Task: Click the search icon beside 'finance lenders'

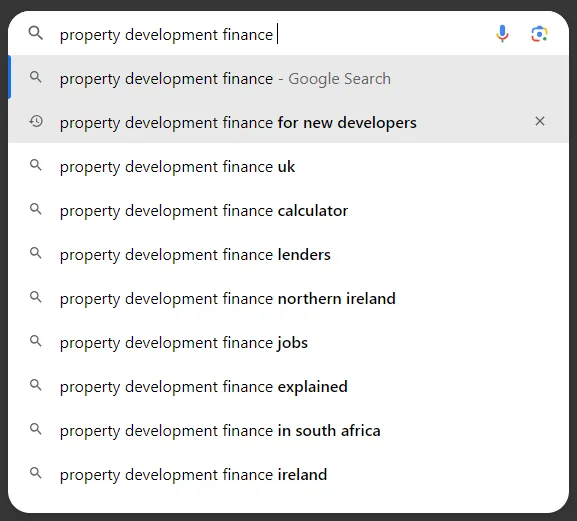Action: pos(36,253)
